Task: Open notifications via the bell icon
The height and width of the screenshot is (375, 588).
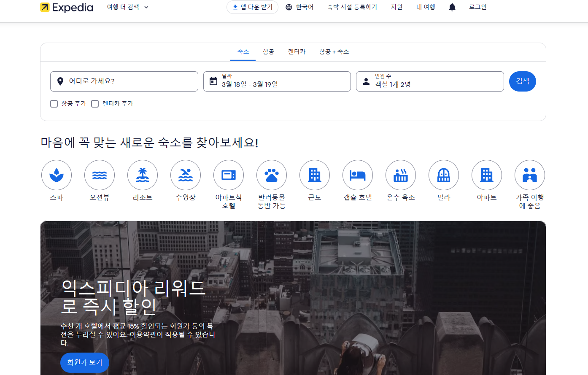Action: pos(452,7)
